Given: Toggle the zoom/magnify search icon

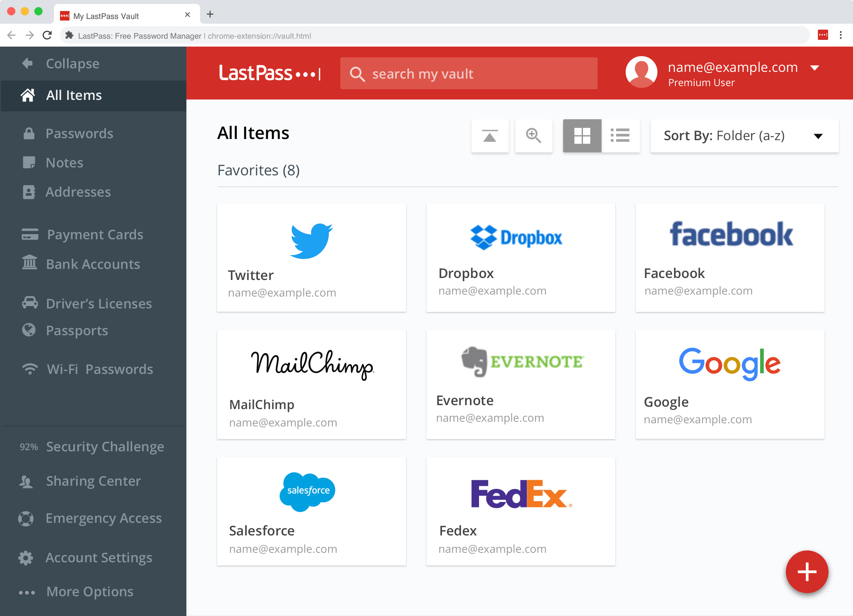Looking at the screenshot, I should pos(534,135).
